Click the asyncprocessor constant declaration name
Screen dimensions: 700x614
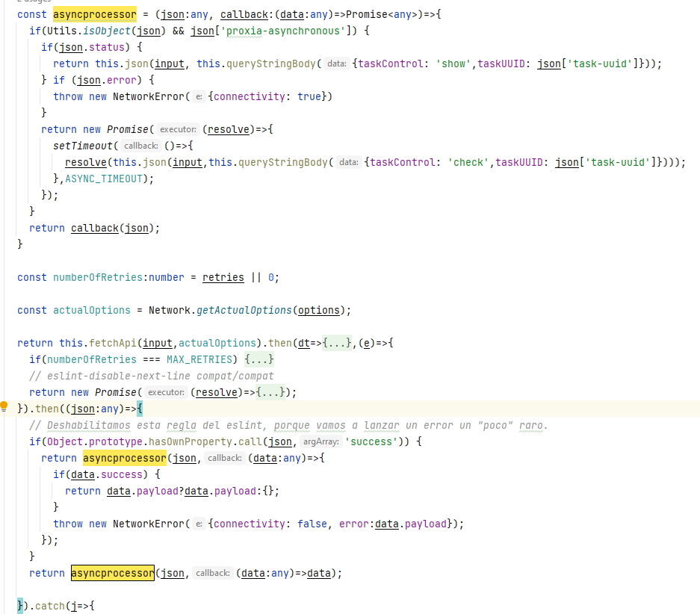[x=95, y=15]
